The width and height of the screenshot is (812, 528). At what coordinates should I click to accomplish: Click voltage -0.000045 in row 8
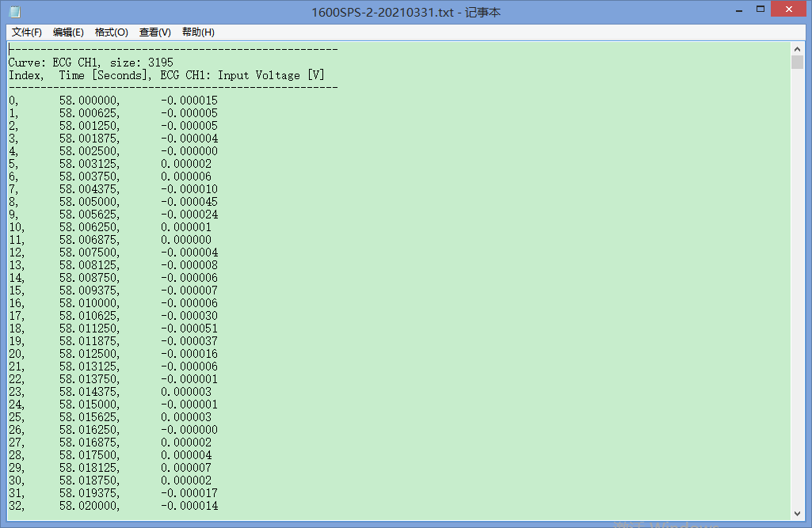click(x=189, y=202)
